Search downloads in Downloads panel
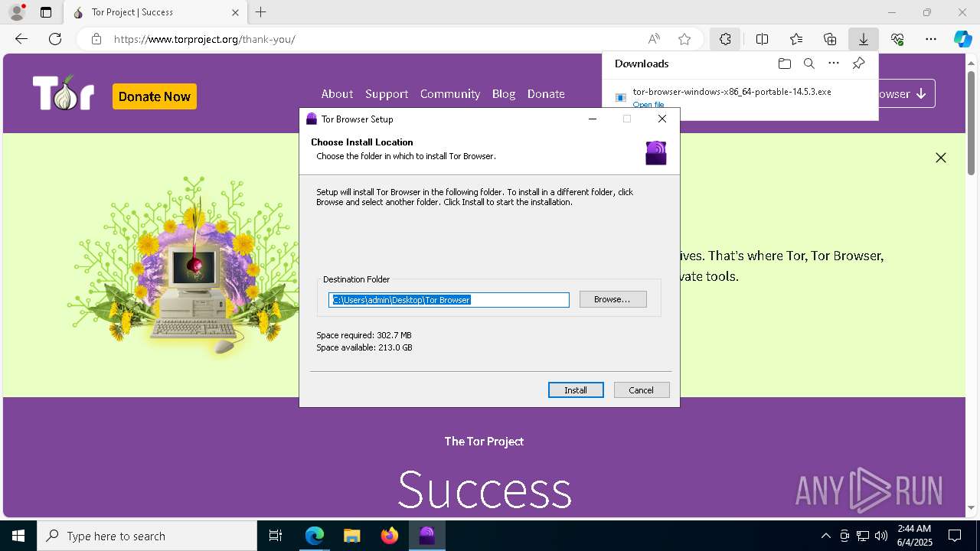The height and width of the screenshot is (551, 980). point(808,64)
